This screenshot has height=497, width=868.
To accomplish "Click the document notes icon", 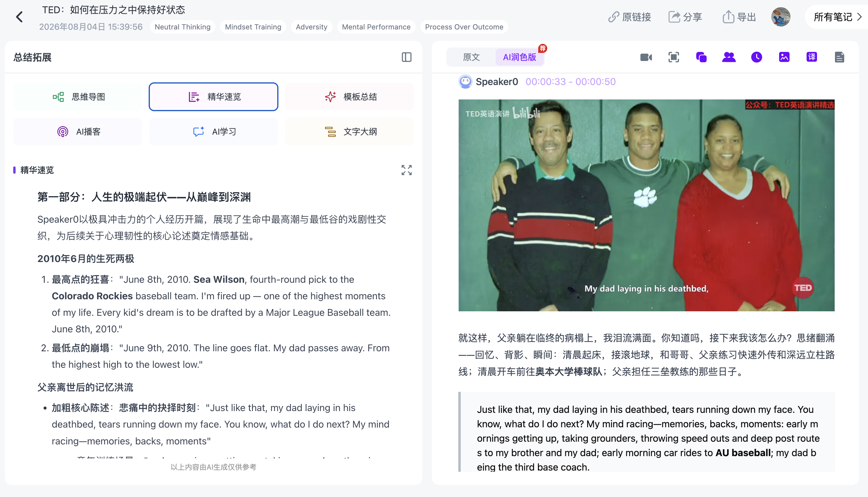I will (839, 57).
